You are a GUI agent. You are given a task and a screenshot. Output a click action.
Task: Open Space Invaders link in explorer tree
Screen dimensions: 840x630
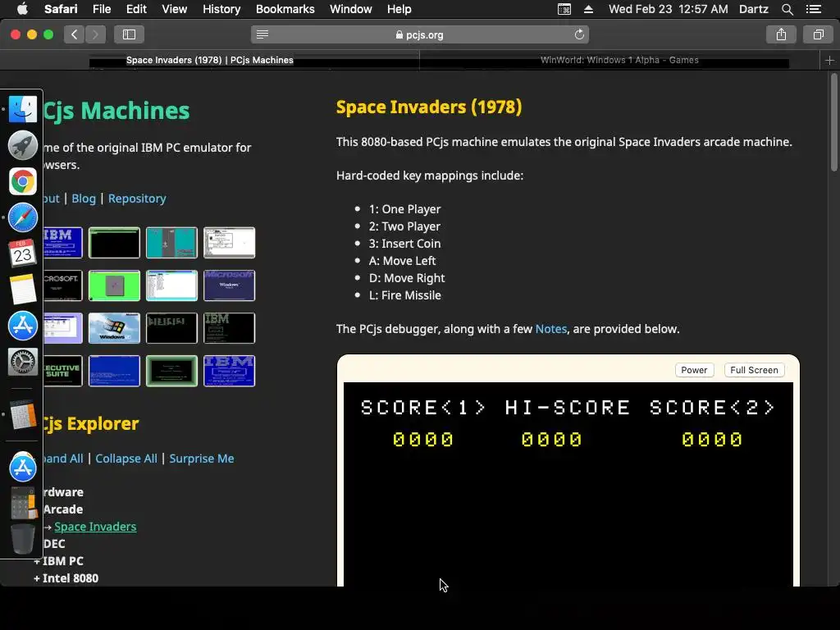pos(95,527)
